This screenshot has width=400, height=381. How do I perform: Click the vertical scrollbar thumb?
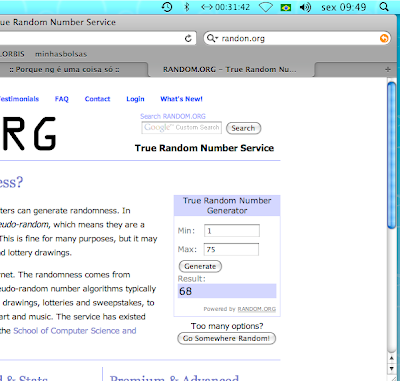392,155
